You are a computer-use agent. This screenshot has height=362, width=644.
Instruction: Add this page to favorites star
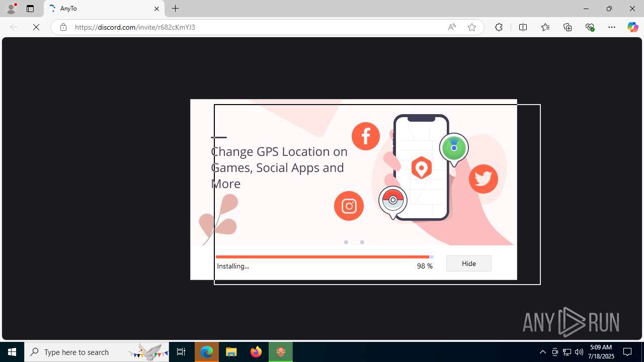point(472,27)
